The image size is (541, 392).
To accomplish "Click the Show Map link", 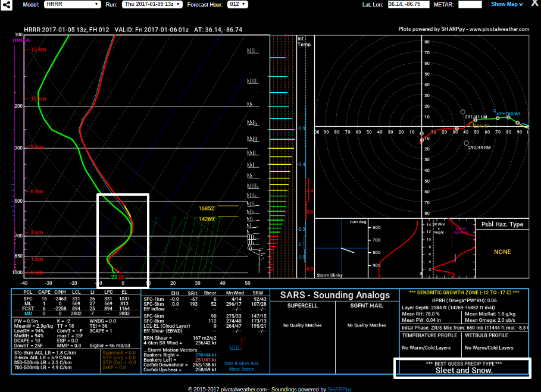I will (507, 4).
